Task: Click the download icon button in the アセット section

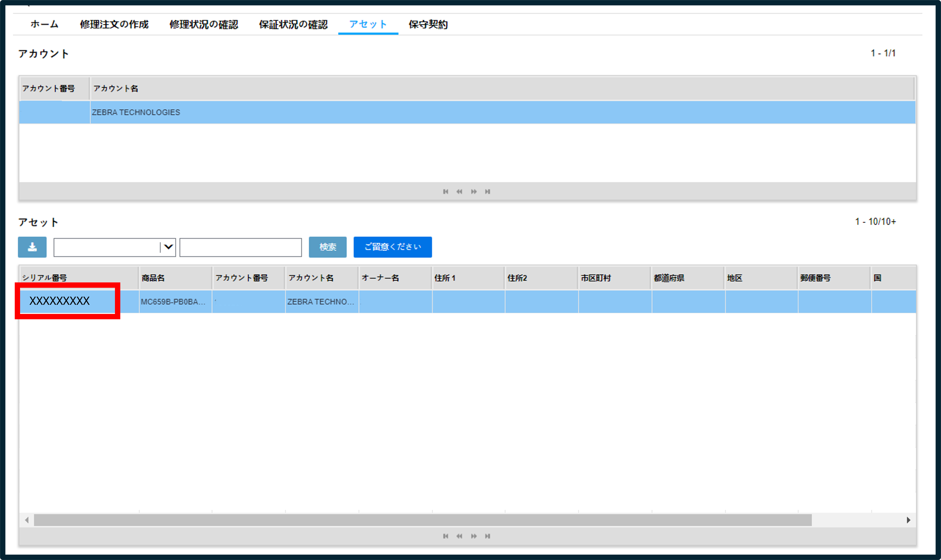Action: pos(32,247)
